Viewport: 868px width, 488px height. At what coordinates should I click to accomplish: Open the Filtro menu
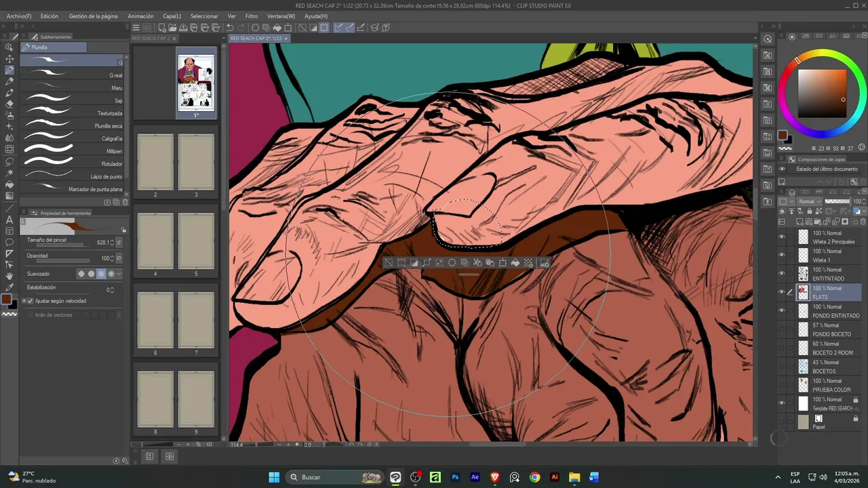tap(252, 16)
